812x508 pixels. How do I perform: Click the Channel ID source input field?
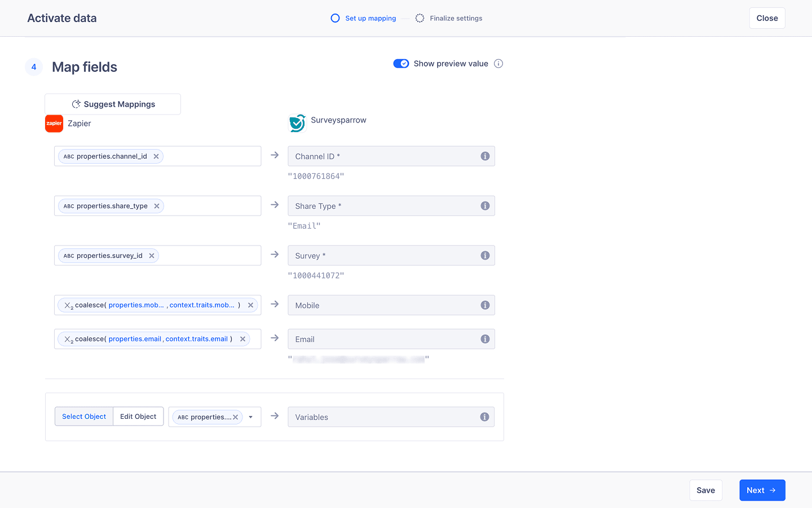pos(157,156)
